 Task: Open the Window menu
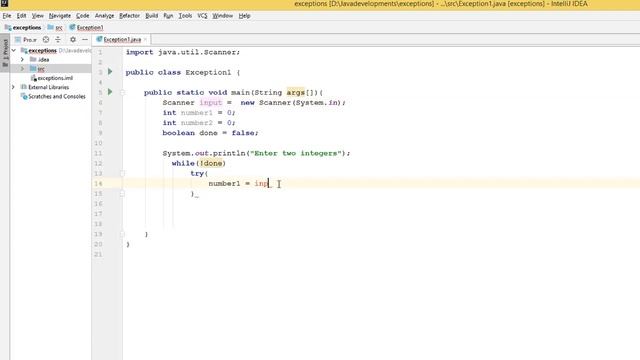[x=222, y=16]
